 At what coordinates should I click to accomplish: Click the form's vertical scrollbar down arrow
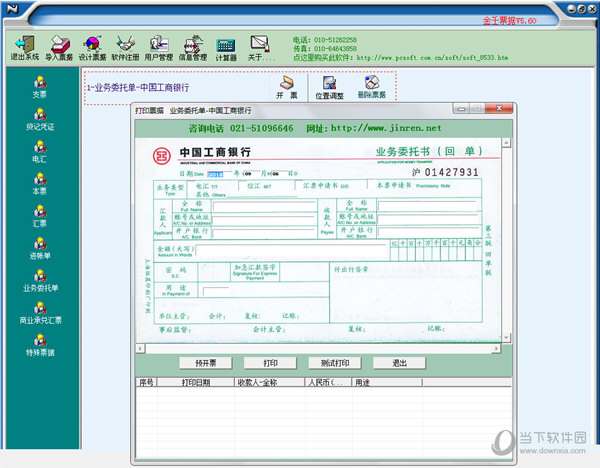point(506,338)
